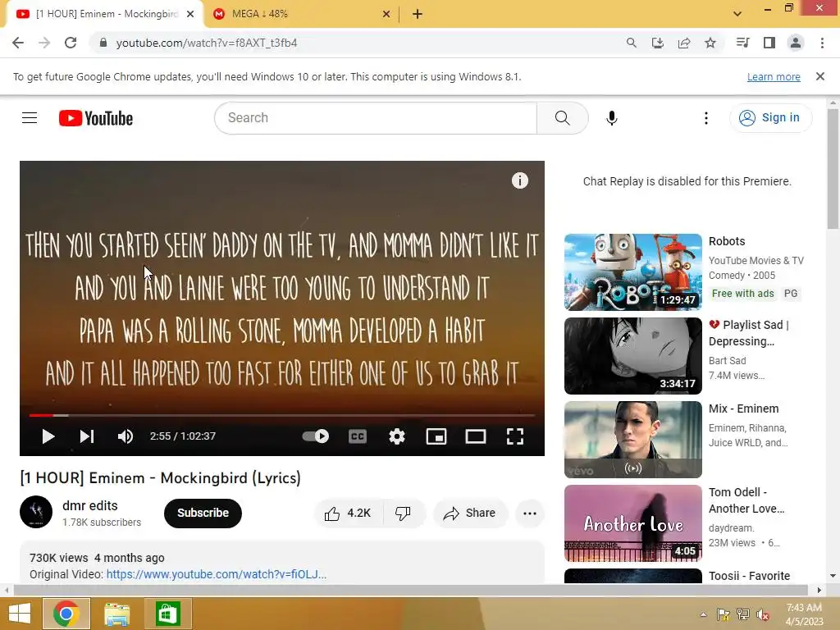Screen dimensions: 840x630
Task: Switch to the Eminem Mockingbird tab
Action: click(105, 14)
